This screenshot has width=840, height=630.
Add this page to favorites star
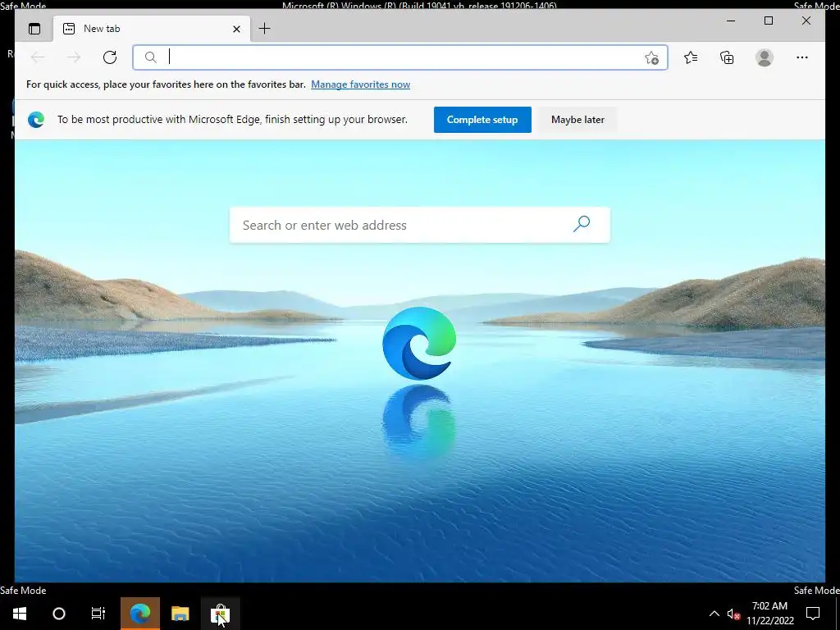click(651, 58)
